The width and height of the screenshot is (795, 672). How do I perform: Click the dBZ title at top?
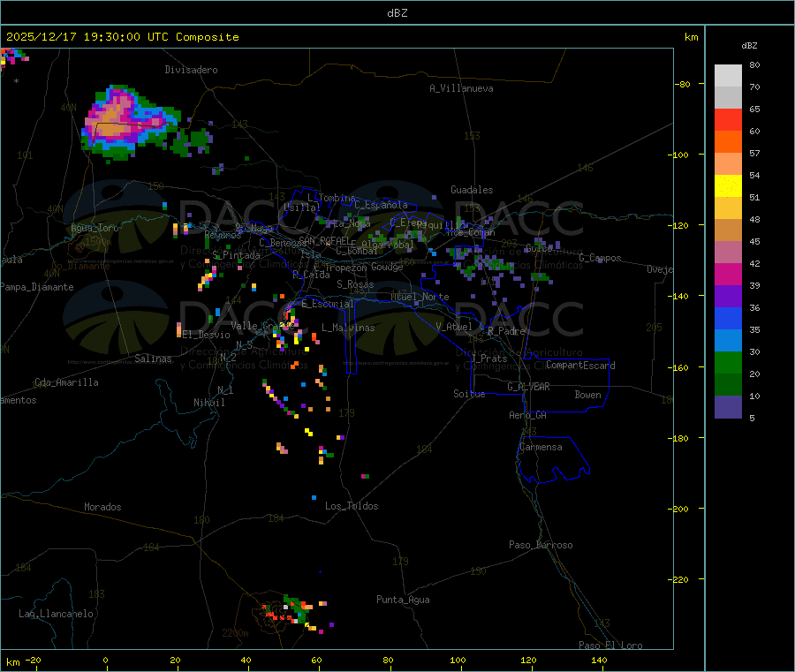[397, 13]
